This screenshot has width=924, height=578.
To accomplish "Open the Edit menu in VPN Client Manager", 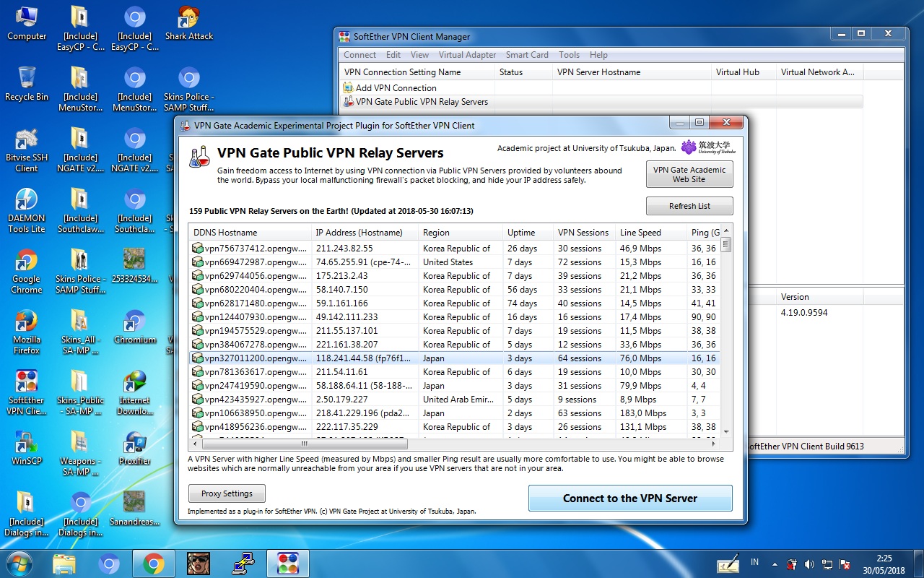I will pyautogui.click(x=393, y=55).
